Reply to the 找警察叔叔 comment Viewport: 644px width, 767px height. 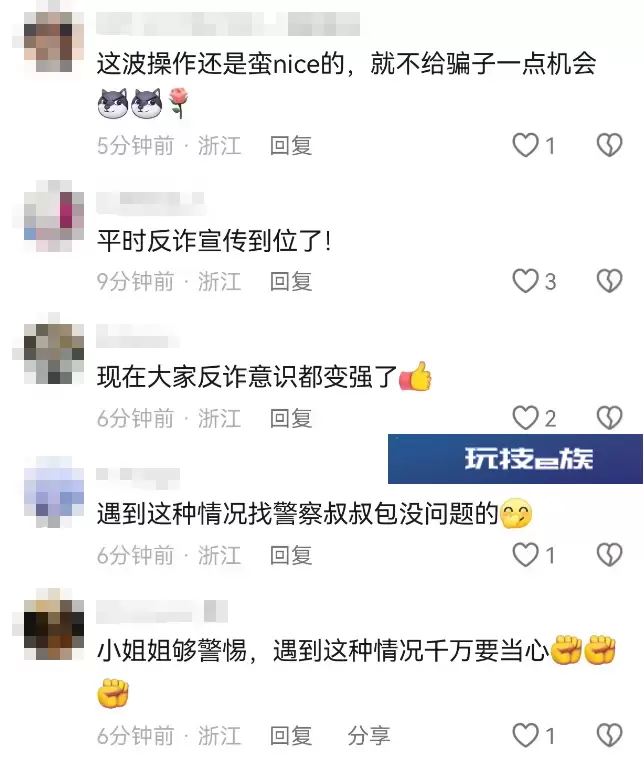pyautogui.click(x=291, y=556)
